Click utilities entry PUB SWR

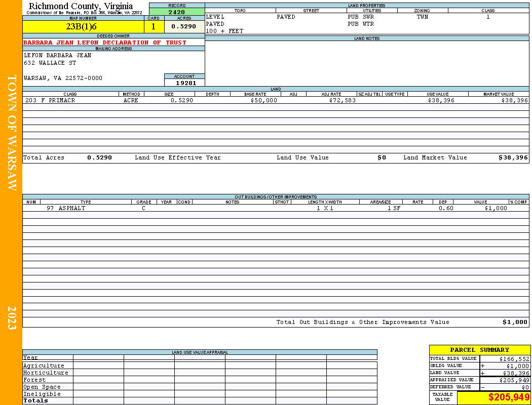[x=361, y=17]
